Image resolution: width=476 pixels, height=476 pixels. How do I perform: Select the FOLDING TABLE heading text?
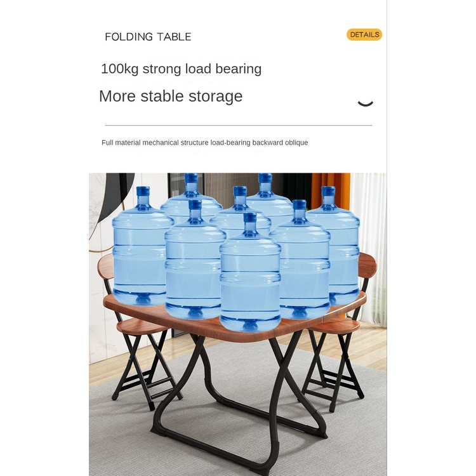point(148,37)
